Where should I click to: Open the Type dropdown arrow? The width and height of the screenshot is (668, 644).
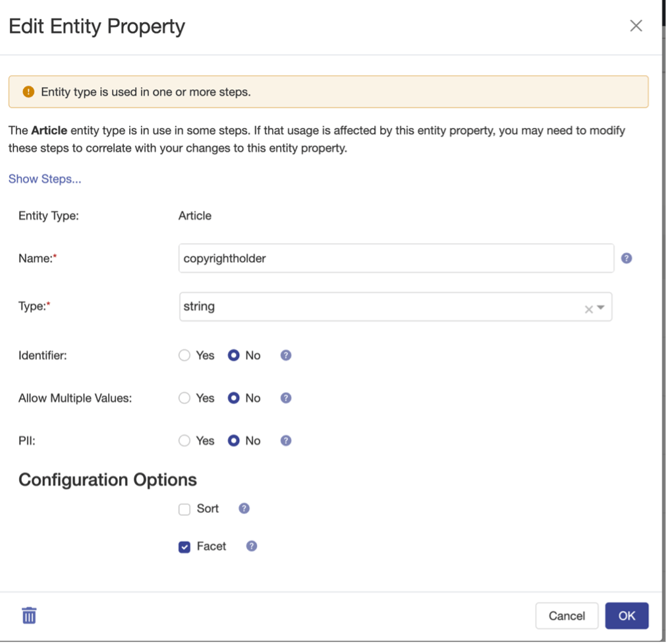(x=601, y=308)
